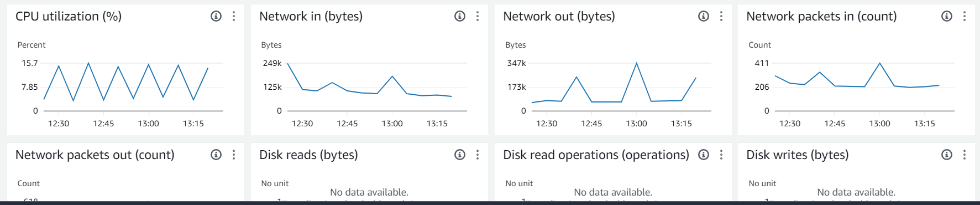Click info icon beside Disk reads (bytes)

pos(460,155)
